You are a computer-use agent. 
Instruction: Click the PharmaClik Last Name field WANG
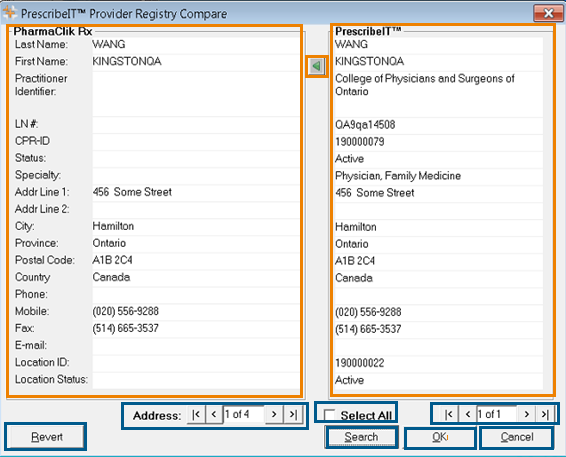pos(196,45)
